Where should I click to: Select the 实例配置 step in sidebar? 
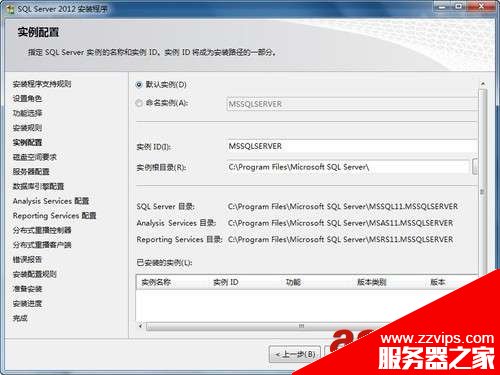point(27,143)
